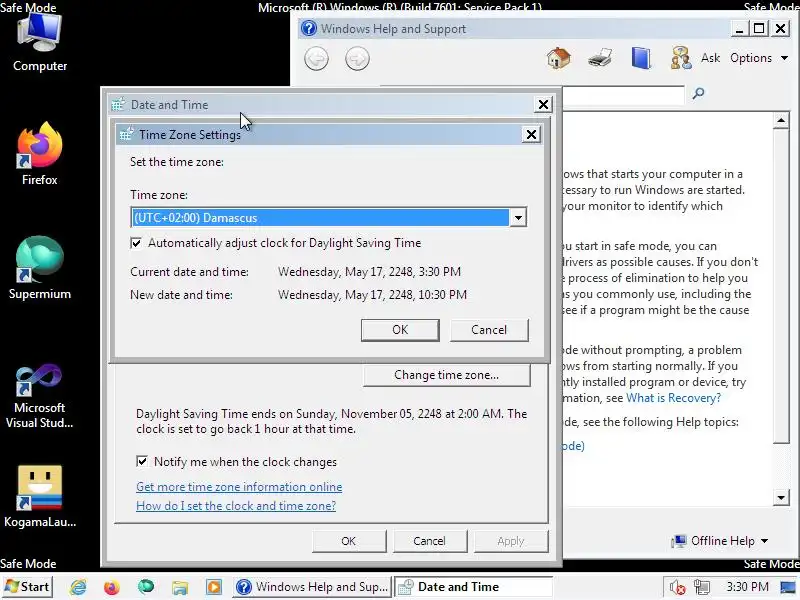Click the Help window scroll up arrow
This screenshot has height=600, width=800.
781,121
